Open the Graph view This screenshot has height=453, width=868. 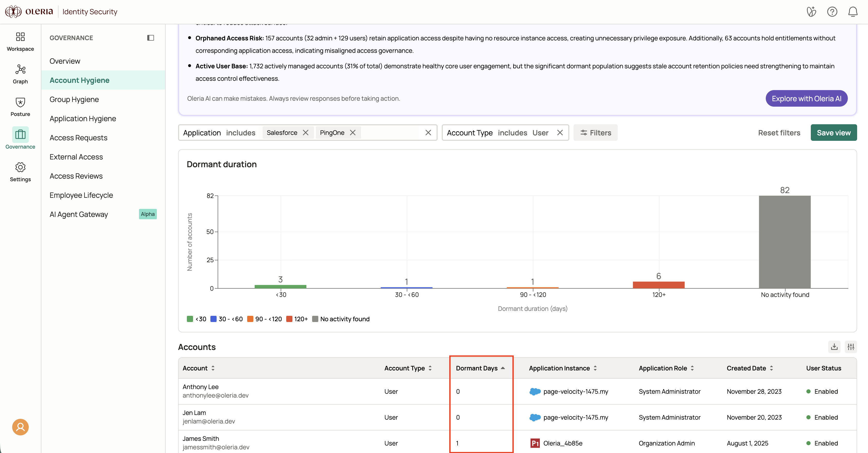point(20,75)
